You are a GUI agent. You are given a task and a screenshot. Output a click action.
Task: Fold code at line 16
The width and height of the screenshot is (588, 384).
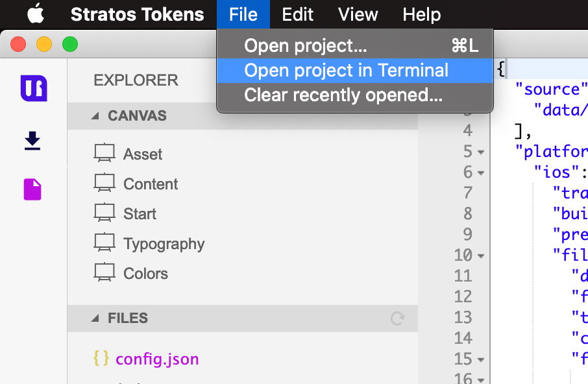point(481,379)
